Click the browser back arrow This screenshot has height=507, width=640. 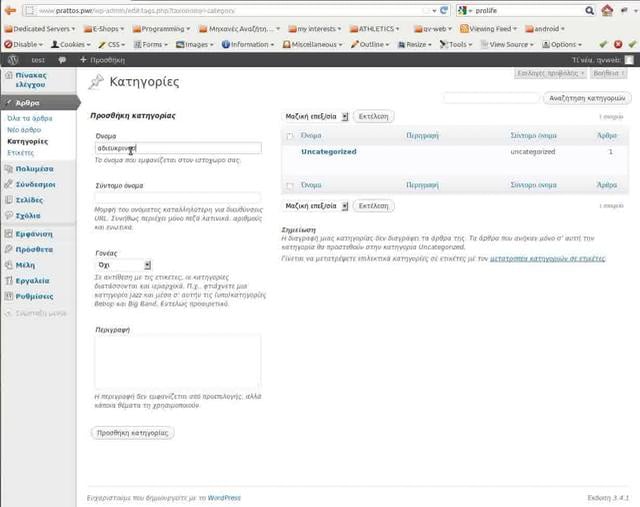click(x=10, y=11)
